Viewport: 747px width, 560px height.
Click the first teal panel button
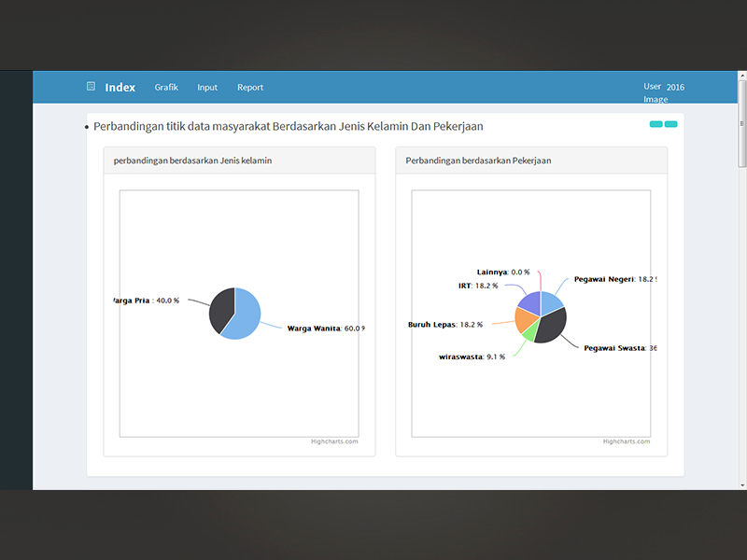656,124
